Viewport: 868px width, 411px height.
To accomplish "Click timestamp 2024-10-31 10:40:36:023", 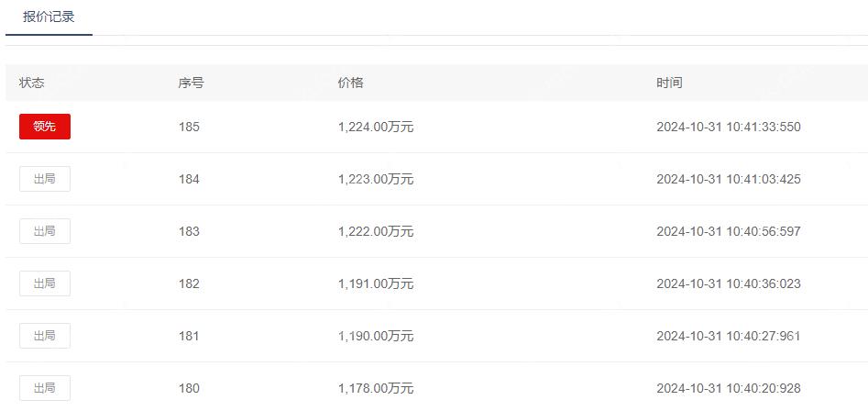I will pyautogui.click(x=729, y=284).
